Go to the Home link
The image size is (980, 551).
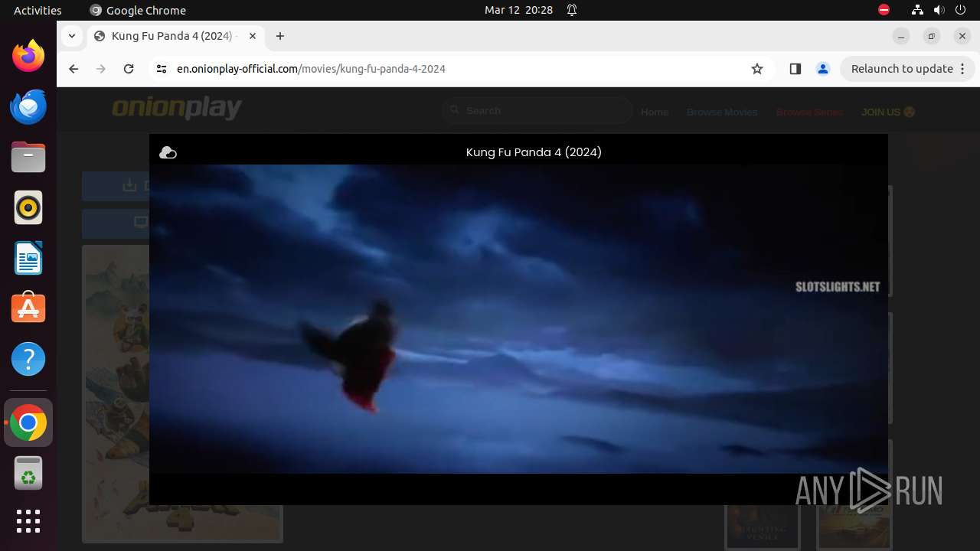(655, 112)
